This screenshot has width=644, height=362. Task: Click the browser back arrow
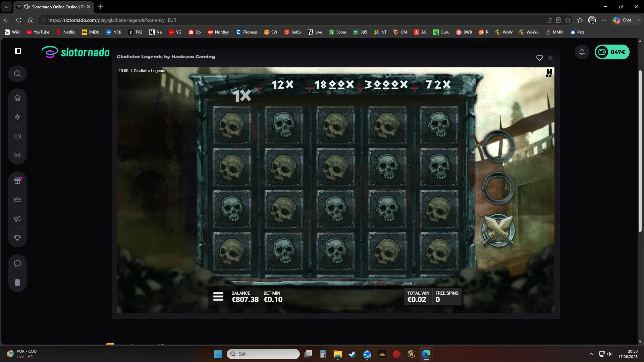(x=7, y=20)
